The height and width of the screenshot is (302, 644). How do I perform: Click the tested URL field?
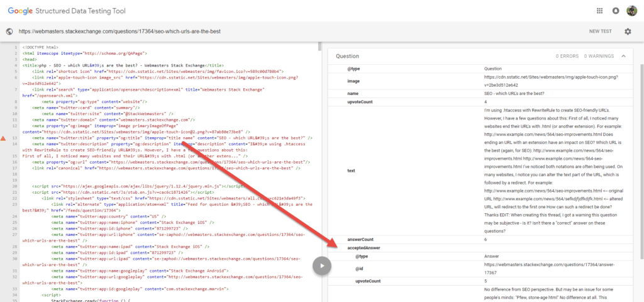[120, 31]
